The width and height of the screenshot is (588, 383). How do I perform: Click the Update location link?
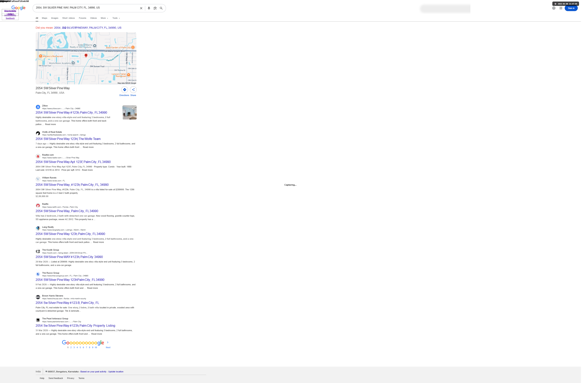click(116, 371)
